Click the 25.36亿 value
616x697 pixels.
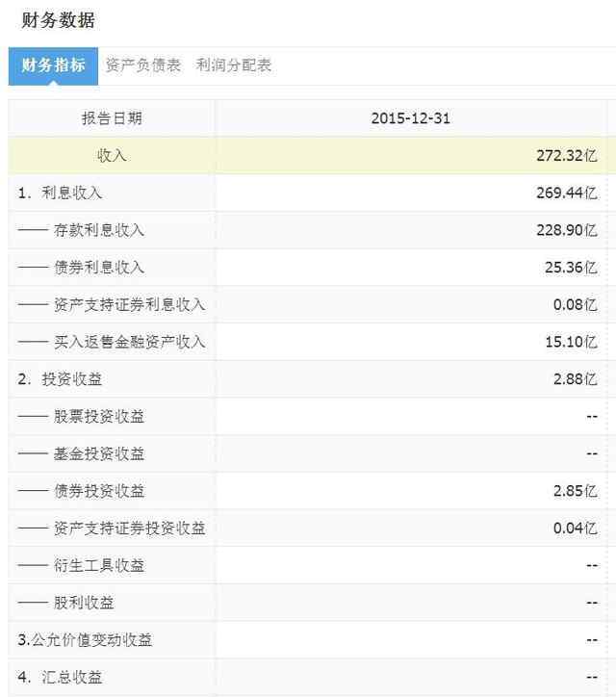coord(571,268)
